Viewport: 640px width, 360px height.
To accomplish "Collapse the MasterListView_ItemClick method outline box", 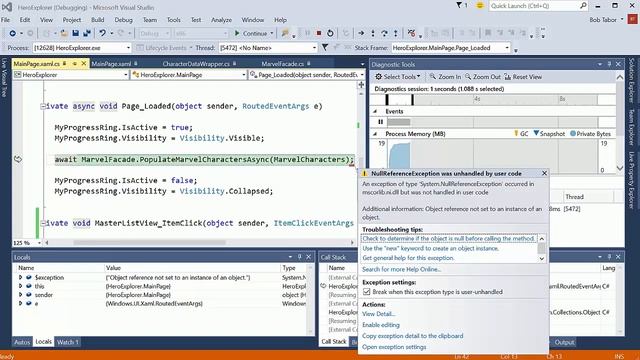I will (43, 223).
